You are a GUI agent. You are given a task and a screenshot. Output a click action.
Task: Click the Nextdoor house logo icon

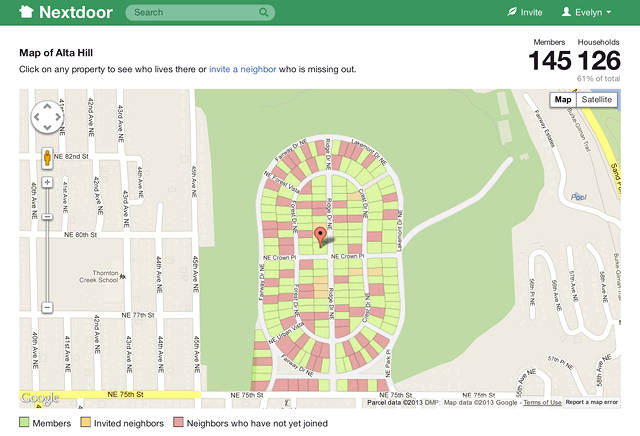(26, 12)
